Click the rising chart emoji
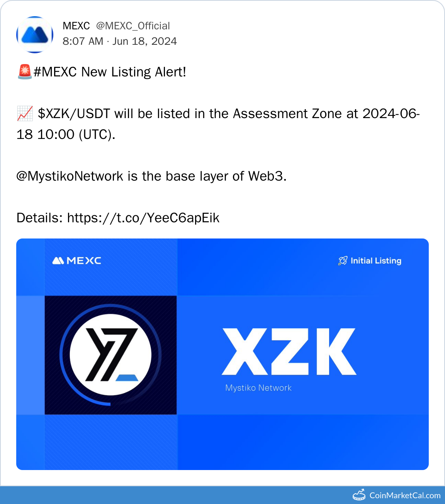This screenshot has height=504, width=445. [x=25, y=114]
